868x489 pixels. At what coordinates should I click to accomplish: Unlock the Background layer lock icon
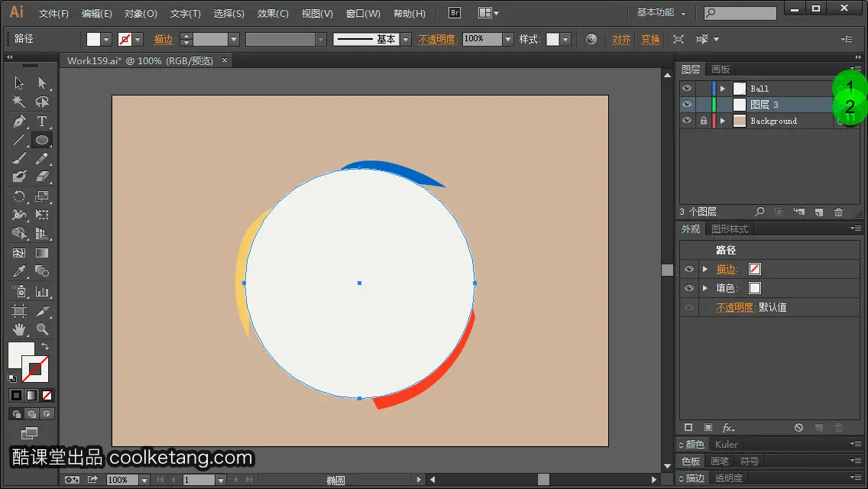pos(703,120)
